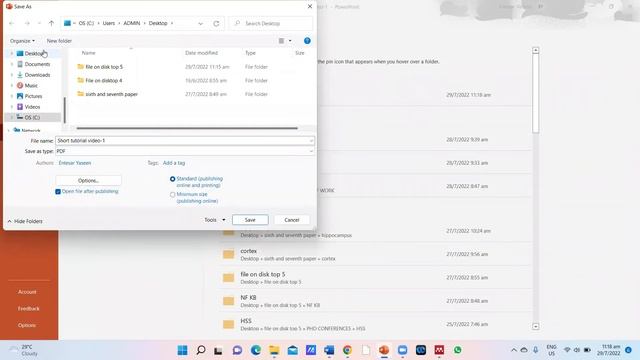This screenshot has width=640, height=360.
Task: Open the weather widget on the taskbar
Action: (24, 350)
